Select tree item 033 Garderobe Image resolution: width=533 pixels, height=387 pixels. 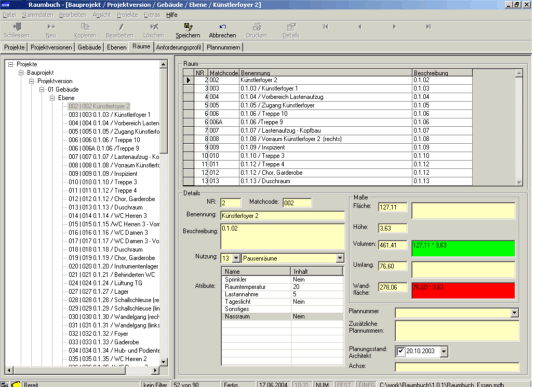click(x=104, y=342)
